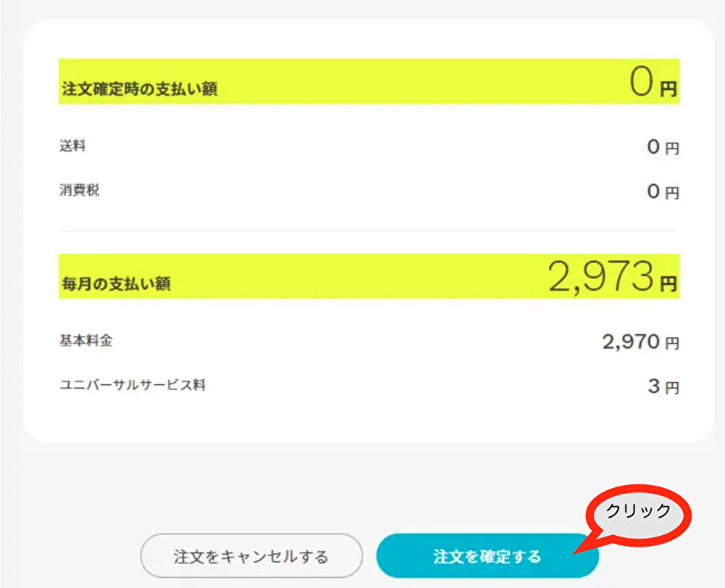Click the 注文を確定する button

tap(487, 556)
